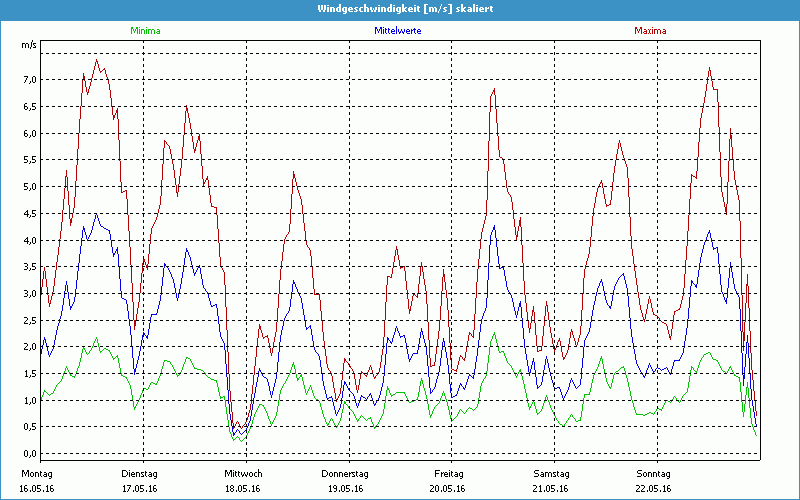Click the '5,0' y-axis value
The image size is (800, 500).
(29, 187)
